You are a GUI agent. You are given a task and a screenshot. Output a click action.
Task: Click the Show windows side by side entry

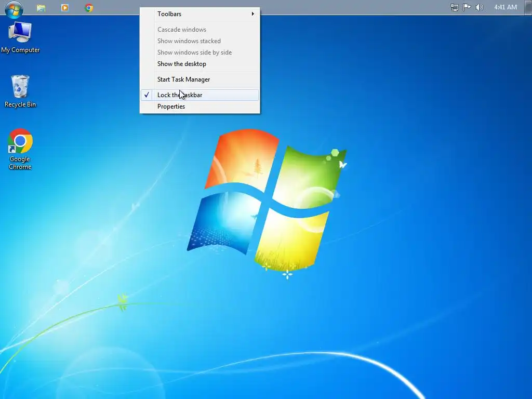click(x=200, y=52)
